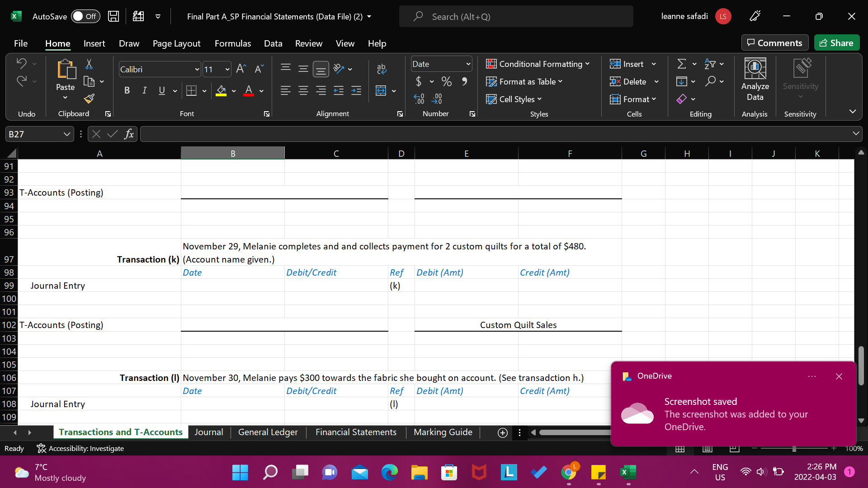This screenshot has height=488, width=868.
Task: Apply Percent Style number format
Action: 447,81
